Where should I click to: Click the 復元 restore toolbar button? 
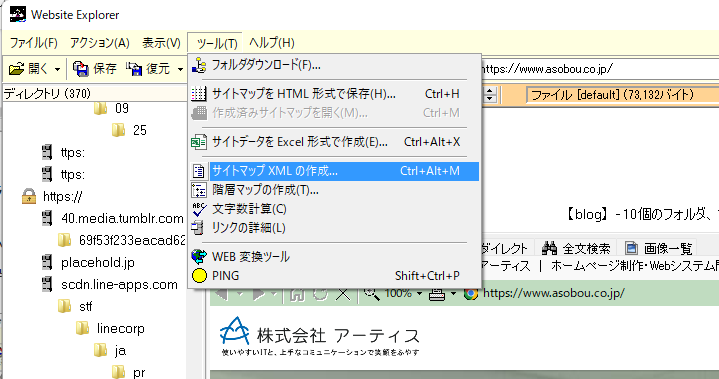pos(149,69)
